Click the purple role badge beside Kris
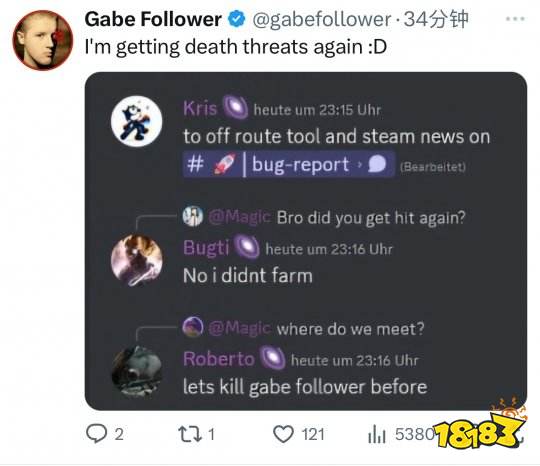 coord(236,107)
